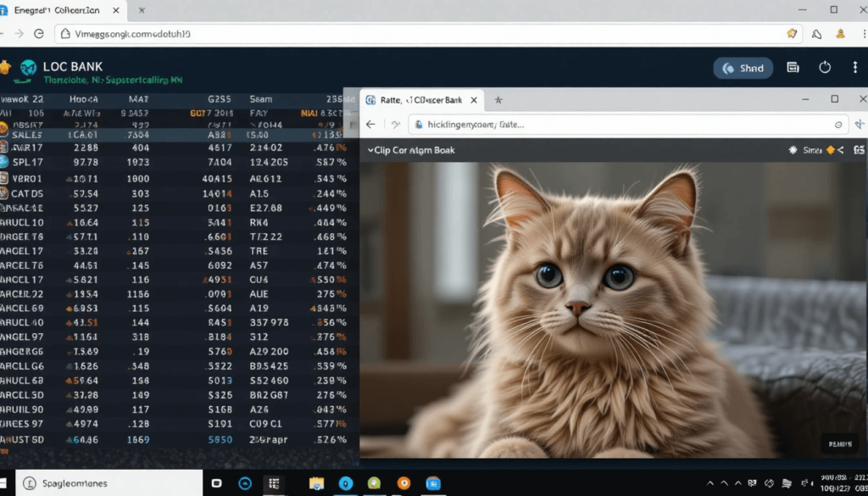
Task: Click the back arrow in the cat browser window
Action: coord(370,124)
